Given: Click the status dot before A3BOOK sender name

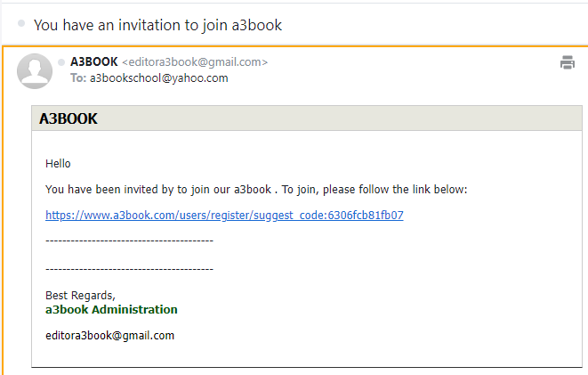Looking at the screenshot, I should 61,62.
